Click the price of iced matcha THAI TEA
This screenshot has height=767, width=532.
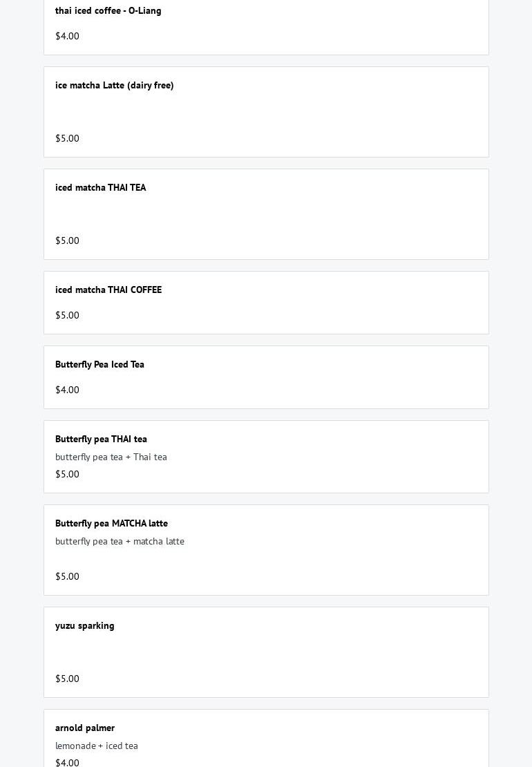(67, 240)
